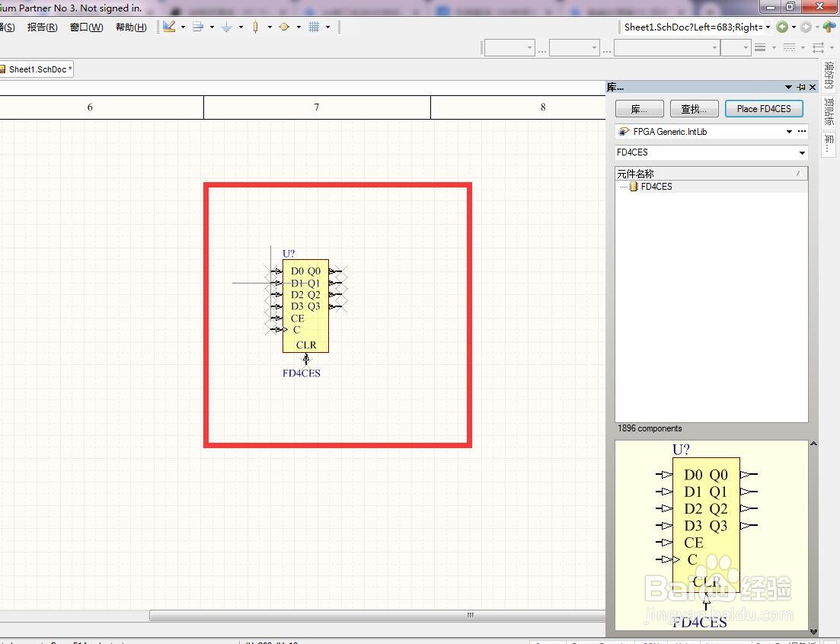Click FD4CES label under schematic component
The width and height of the screenshot is (840, 644).
click(x=302, y=373)
